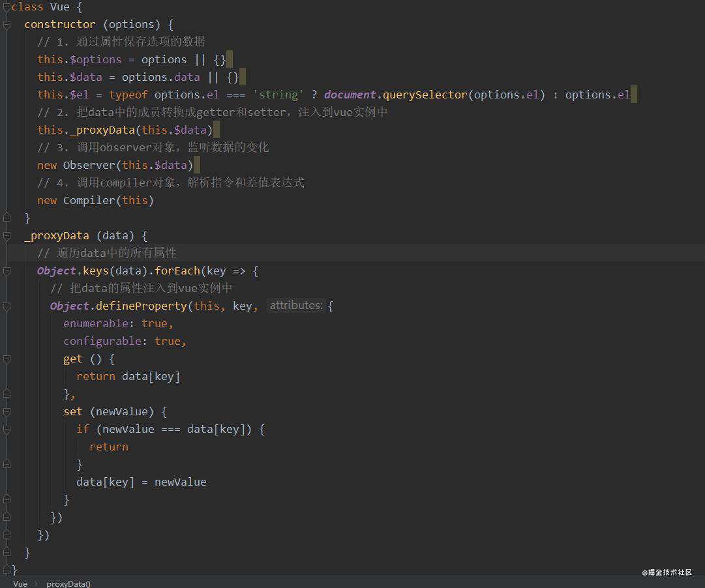Click fold-end marker on the '},' line

click(x=7, y=394)
